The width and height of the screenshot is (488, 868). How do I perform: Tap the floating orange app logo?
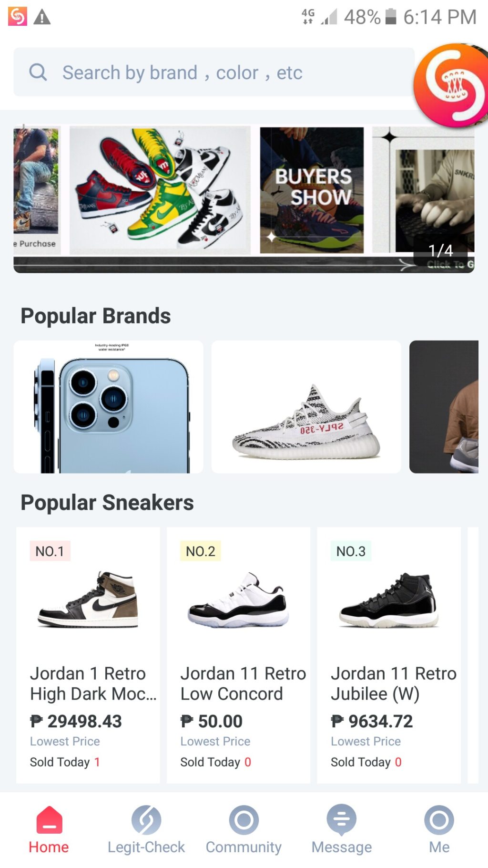click(451, 85)
